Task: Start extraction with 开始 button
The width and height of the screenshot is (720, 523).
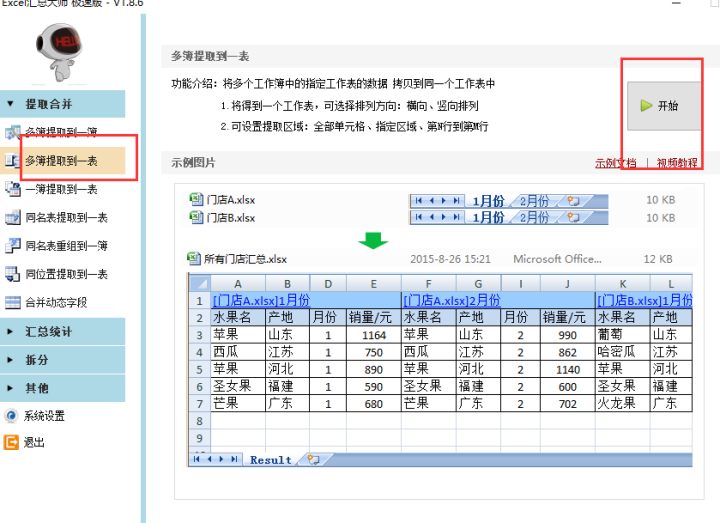Action: 664,106
